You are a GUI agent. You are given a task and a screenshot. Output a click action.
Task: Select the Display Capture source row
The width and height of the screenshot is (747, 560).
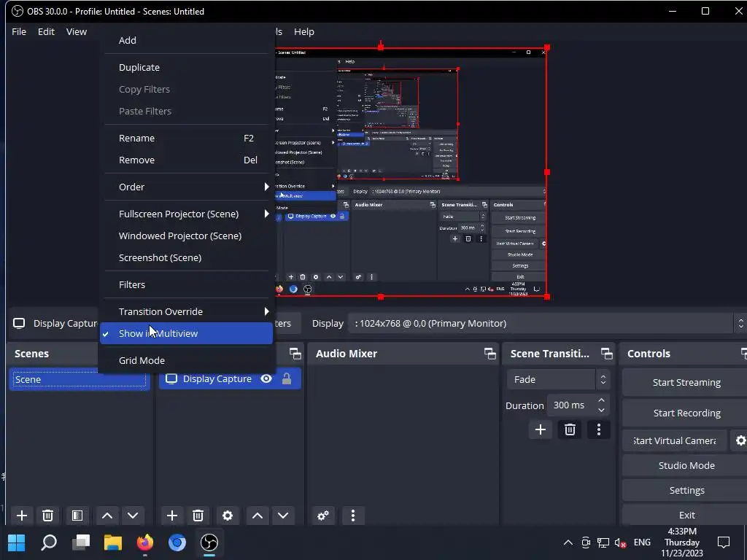(x=230, y=378)
